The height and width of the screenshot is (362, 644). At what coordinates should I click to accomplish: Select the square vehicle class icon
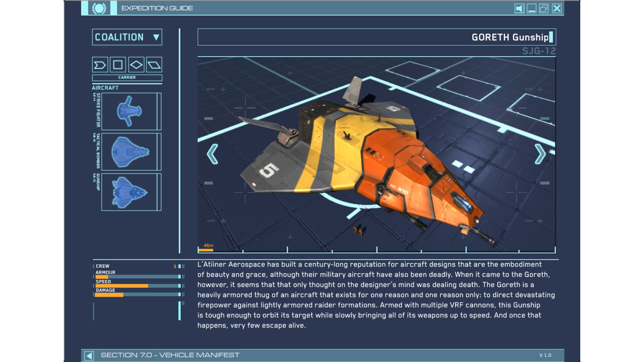point(118,65)
